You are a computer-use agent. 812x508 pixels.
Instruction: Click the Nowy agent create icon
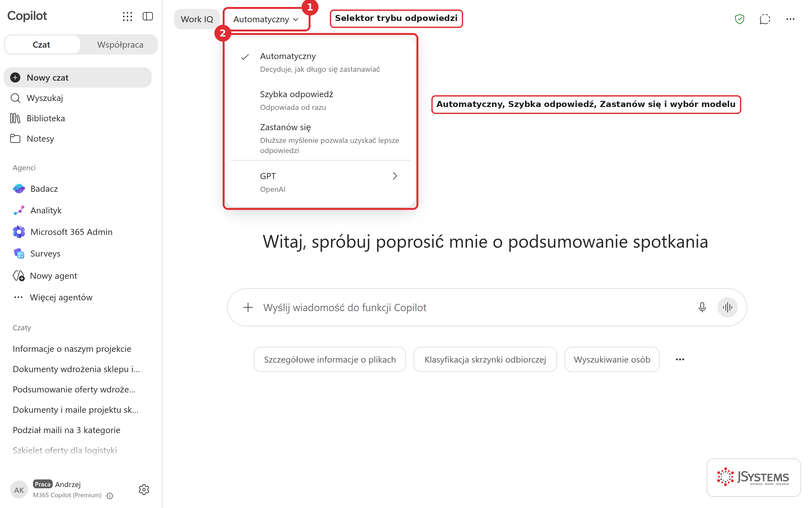19,276
